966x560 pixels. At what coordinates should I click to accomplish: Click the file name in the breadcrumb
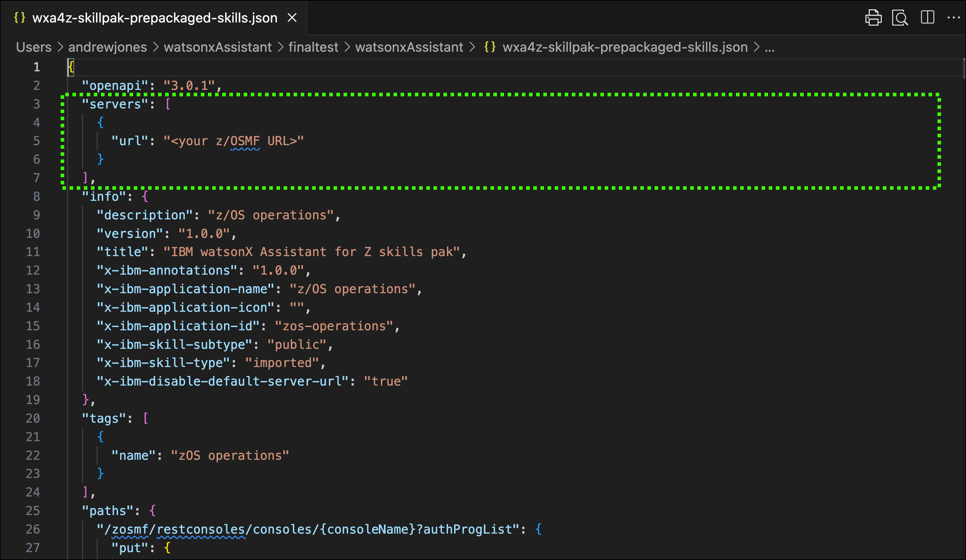625,47
